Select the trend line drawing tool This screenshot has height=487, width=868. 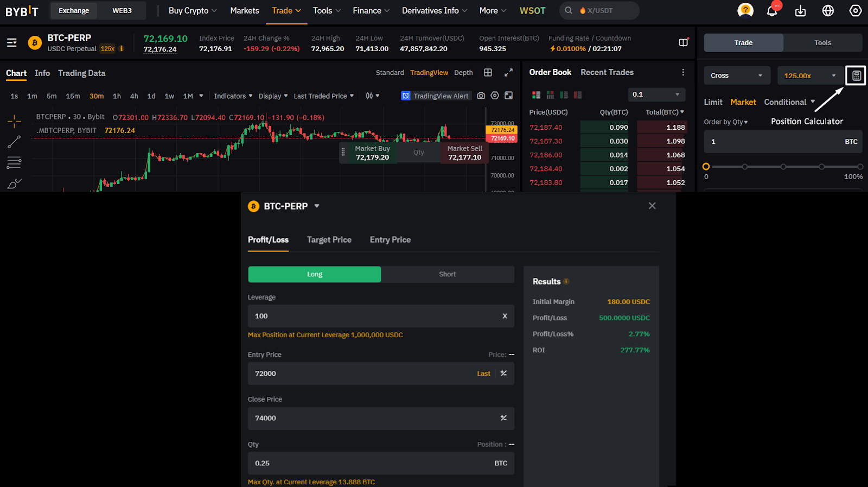tap(14, 142)
